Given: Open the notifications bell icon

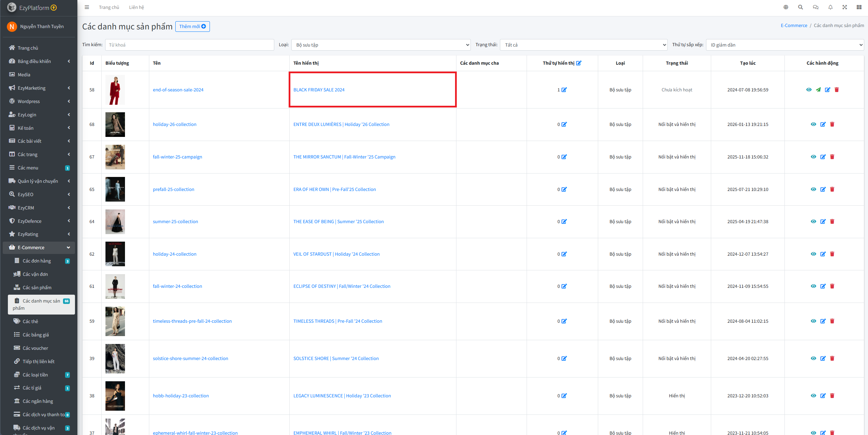Looking at the screenshot, I should tap(830, 7).
